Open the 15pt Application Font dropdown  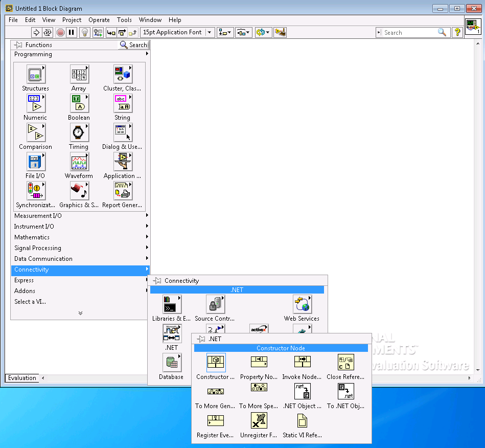[x=177, y=32]
